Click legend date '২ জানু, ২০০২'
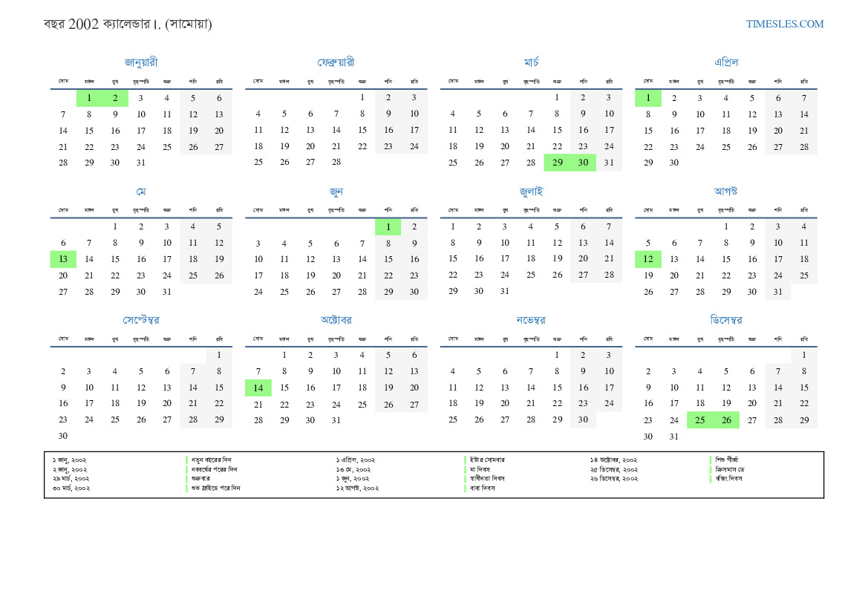This screenshot has height=614, width=868. click(70, 469)
